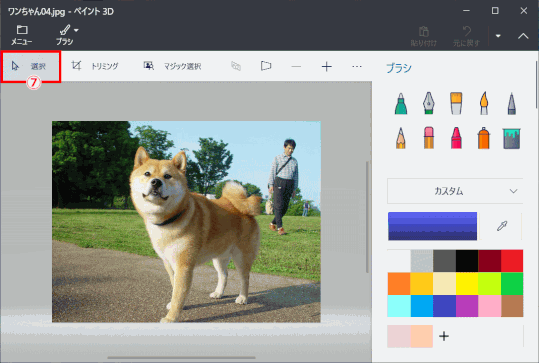
Task: Open the three-dots more options menu
Action: point(357,66)
